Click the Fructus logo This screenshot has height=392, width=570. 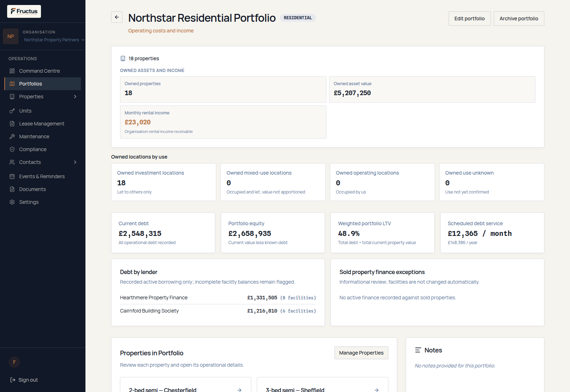click(24, 11)
